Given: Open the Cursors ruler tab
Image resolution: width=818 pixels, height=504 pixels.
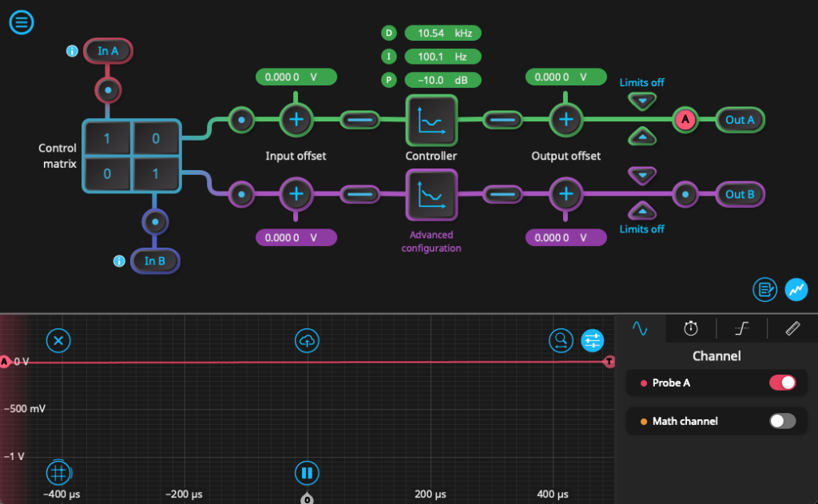Looking at the screenshot, I should (792, 328).
